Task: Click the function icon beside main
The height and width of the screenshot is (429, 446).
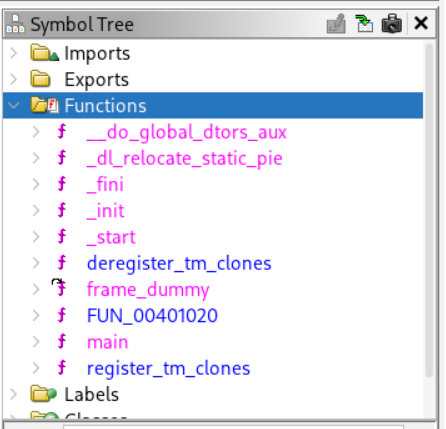Action: tap(62, 342)
